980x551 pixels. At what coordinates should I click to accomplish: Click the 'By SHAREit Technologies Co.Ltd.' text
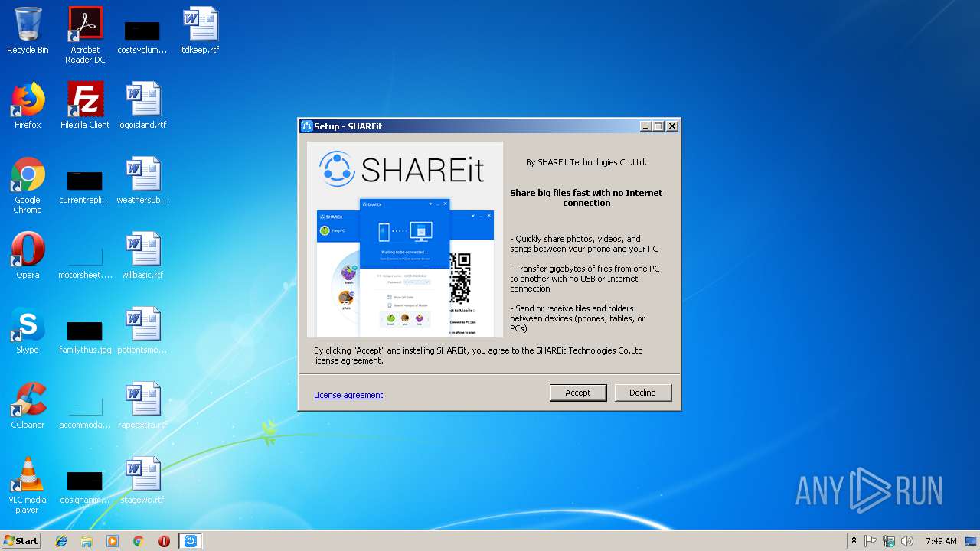click(586, 162)
